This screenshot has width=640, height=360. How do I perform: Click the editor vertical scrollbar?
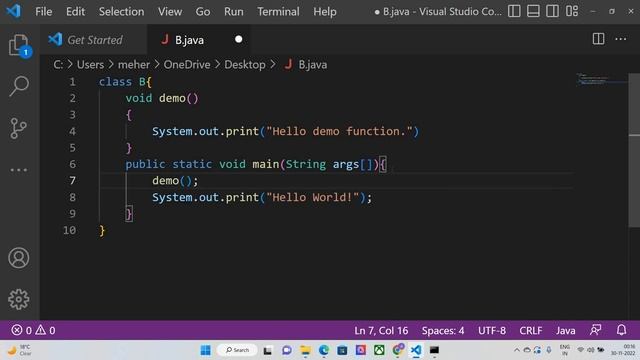[x=634, y=150]
